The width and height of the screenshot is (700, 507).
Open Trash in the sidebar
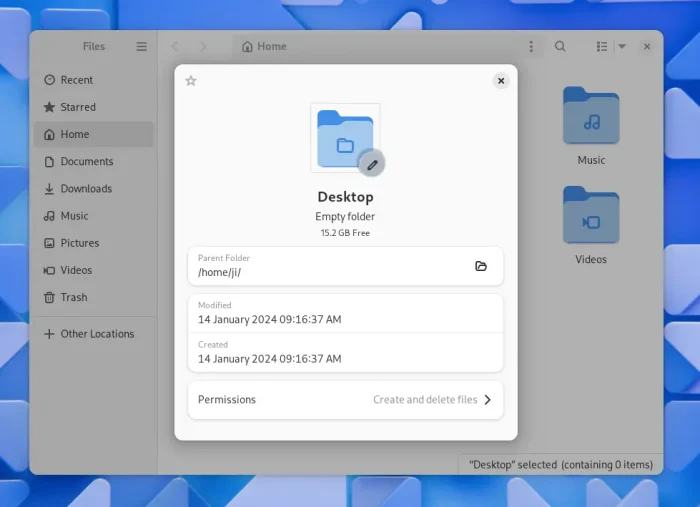pos(73,298)
